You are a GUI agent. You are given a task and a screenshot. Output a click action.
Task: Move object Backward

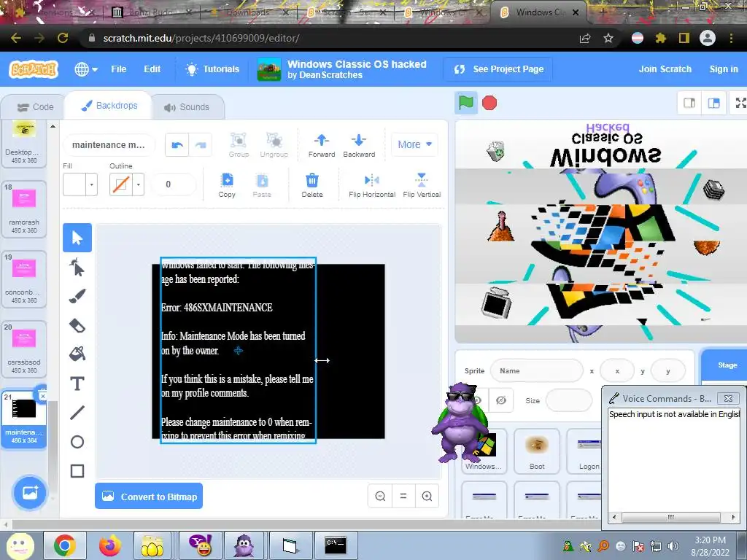pos(359,145)
